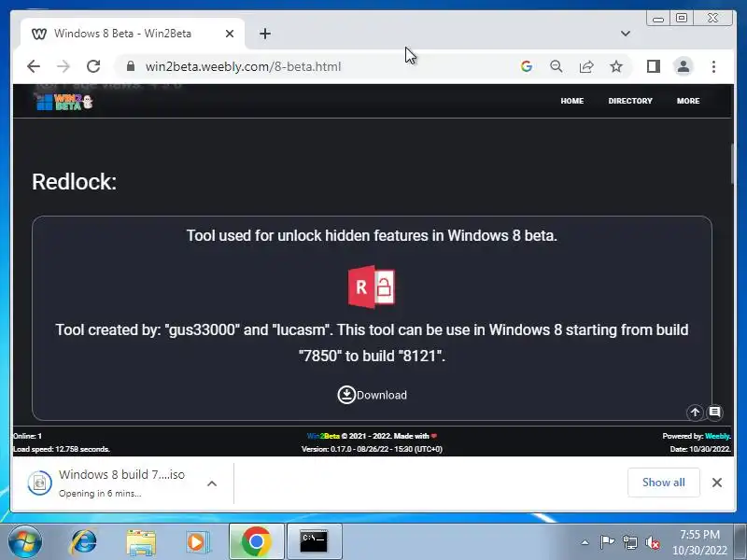Open the Chrome profile avatar

click(x=684, y=66)
